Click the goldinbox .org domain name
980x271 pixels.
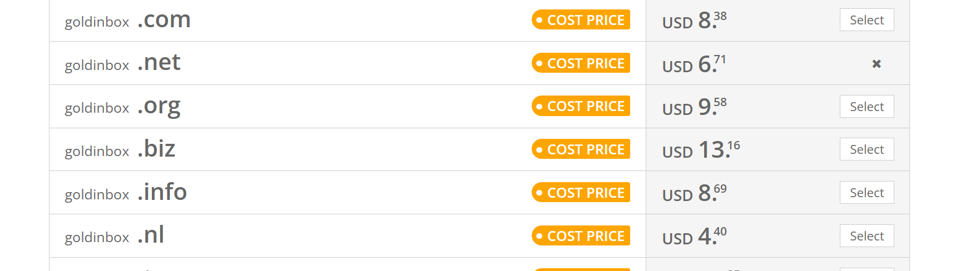[122, 107]
